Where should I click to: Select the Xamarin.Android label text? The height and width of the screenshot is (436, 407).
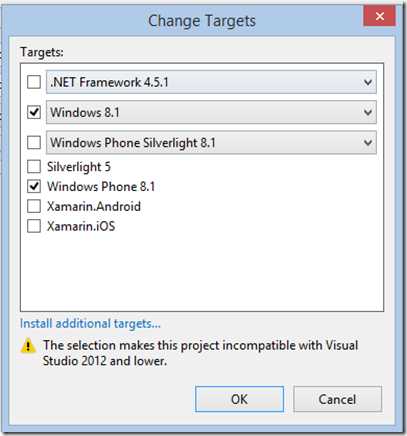[94, 206]
